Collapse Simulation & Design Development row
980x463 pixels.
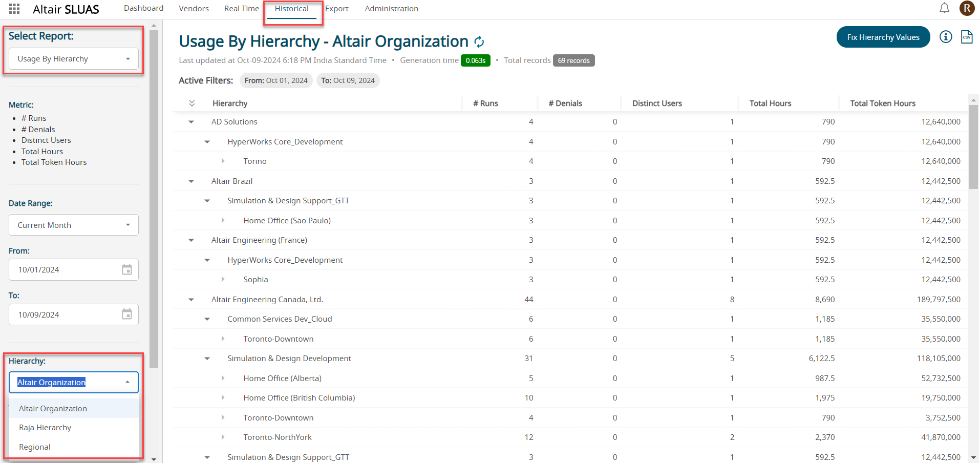[x=207, y=359]
